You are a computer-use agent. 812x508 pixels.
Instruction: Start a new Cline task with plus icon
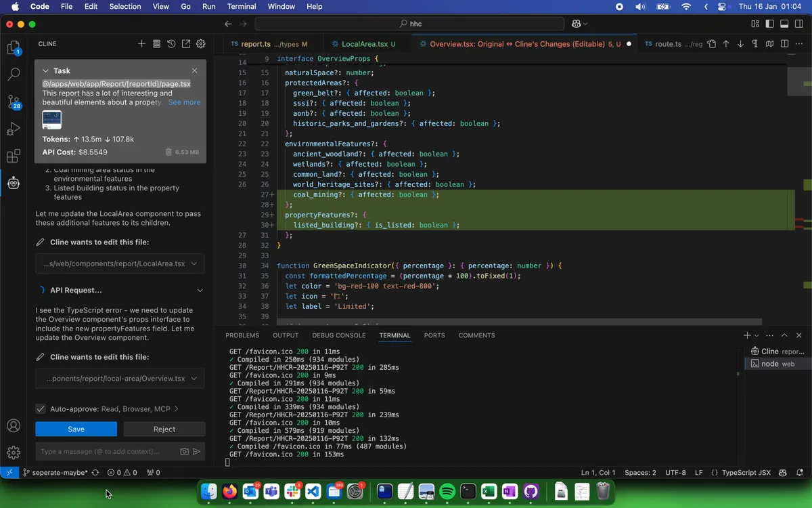141,44
